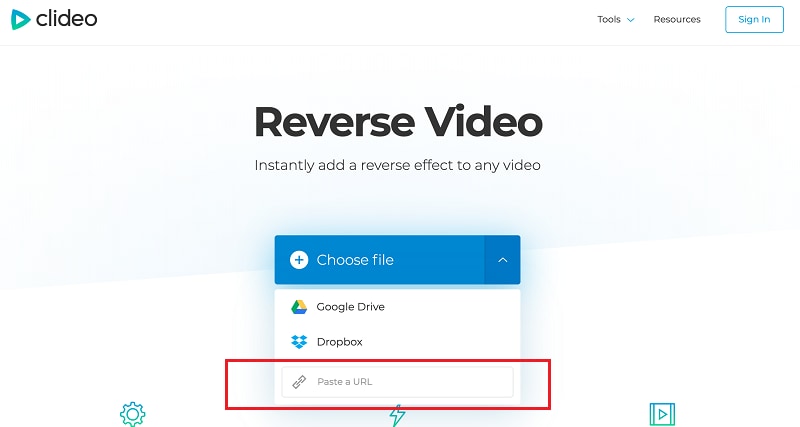Click the Reverse Video heading
Viewport: 800px width, 427px height.
[398, 122]
